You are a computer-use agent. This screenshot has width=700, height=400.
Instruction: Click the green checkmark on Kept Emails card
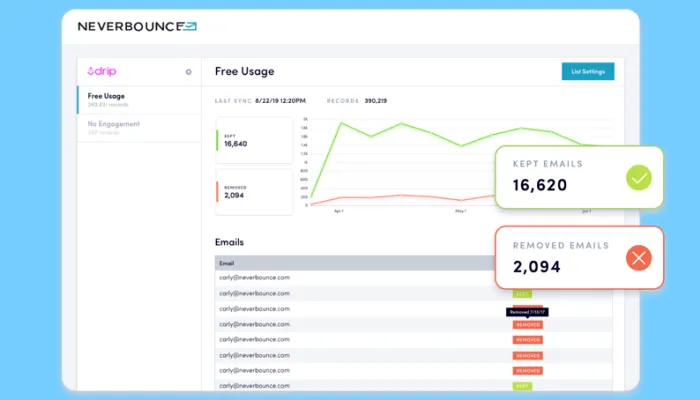pos(638,178)
